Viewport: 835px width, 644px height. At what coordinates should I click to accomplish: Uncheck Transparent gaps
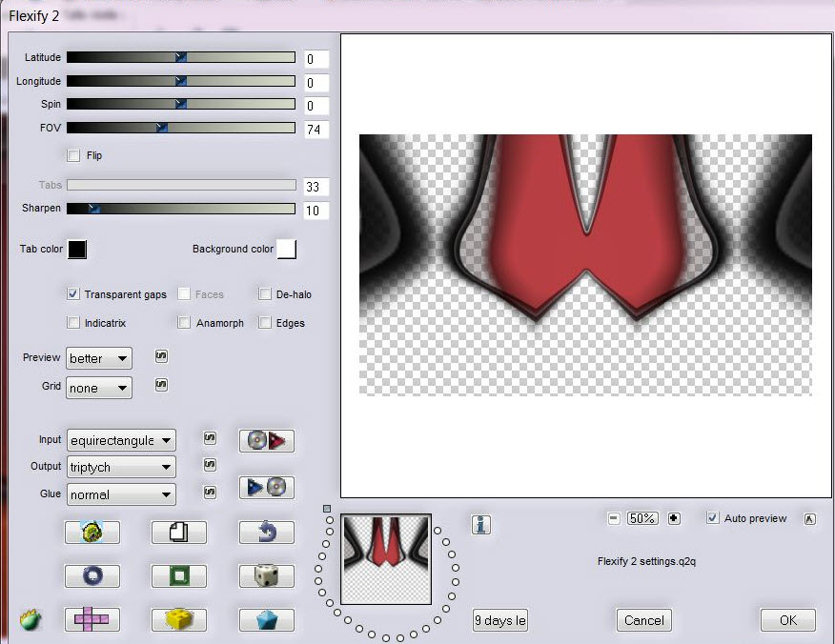coord(73,293)
